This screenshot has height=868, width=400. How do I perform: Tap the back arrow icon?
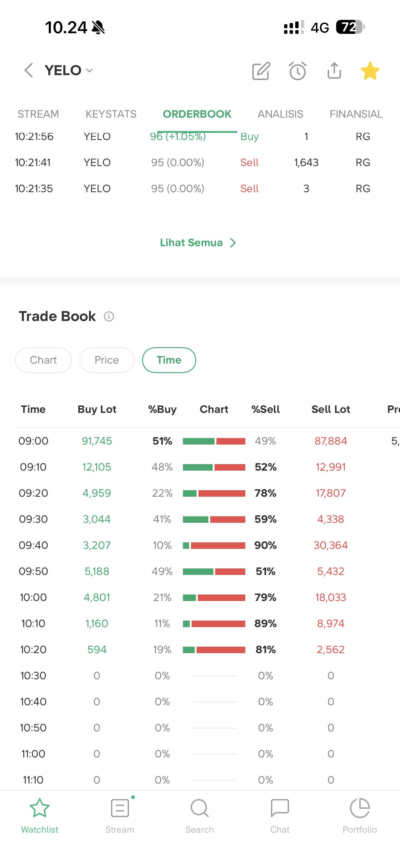tap(29, 70)
